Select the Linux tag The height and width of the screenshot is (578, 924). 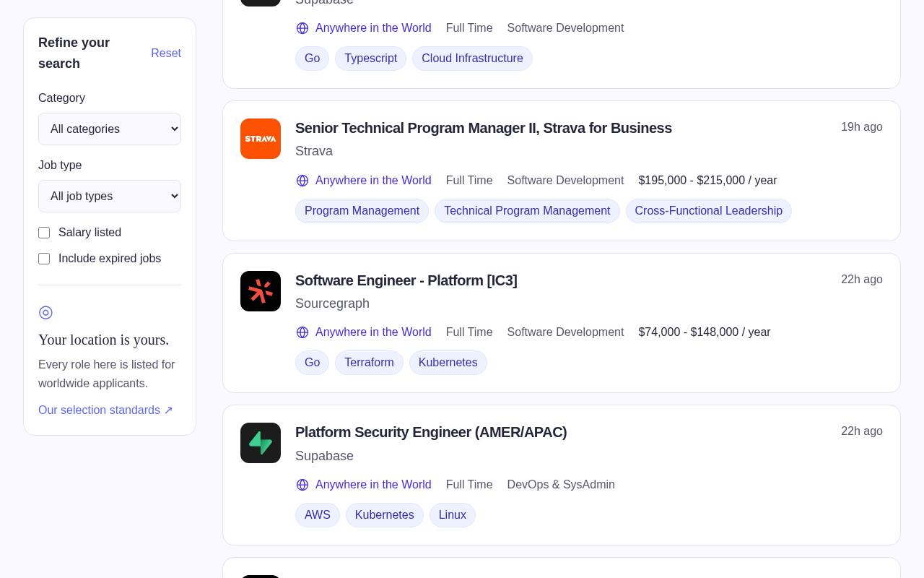tap(453, 515)
